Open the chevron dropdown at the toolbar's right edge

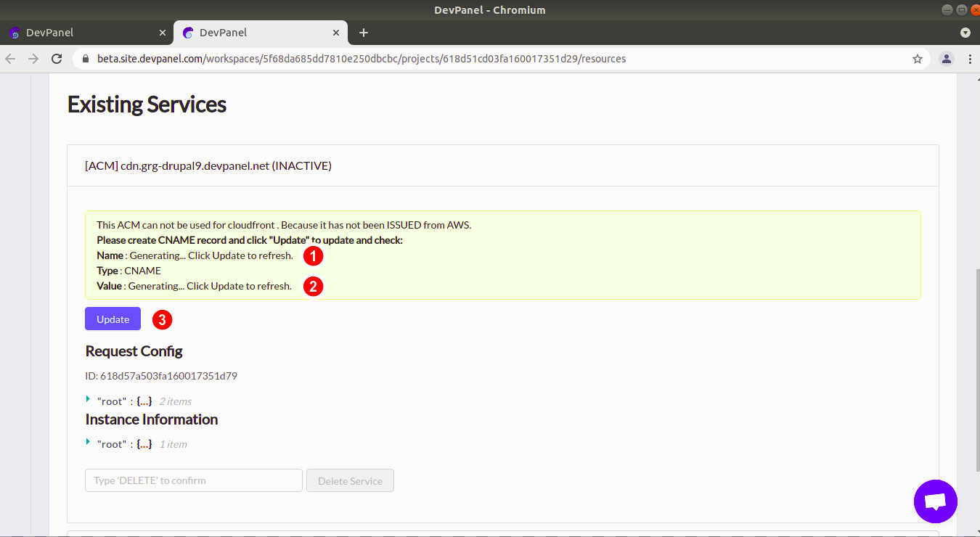click(965, 33)
